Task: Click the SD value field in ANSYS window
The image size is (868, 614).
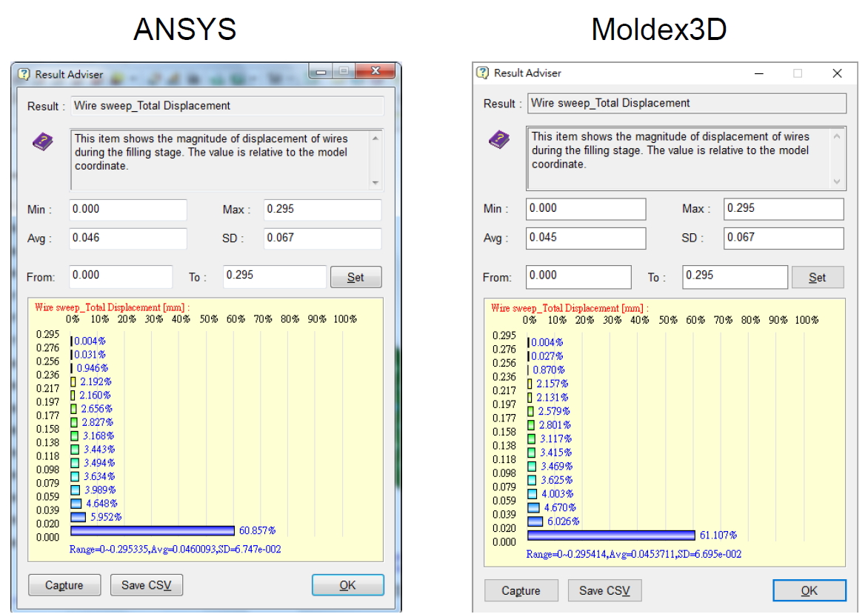Action: click(x=323, y=238)
